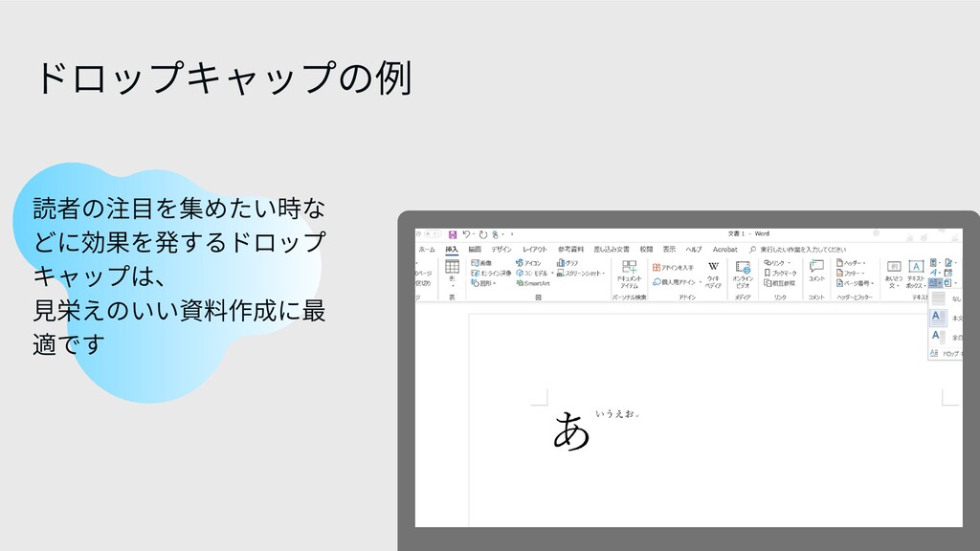Click the Redo circular arrow icon
The height and width of the screenshot is (551, 980).
[x=482, y=234]
